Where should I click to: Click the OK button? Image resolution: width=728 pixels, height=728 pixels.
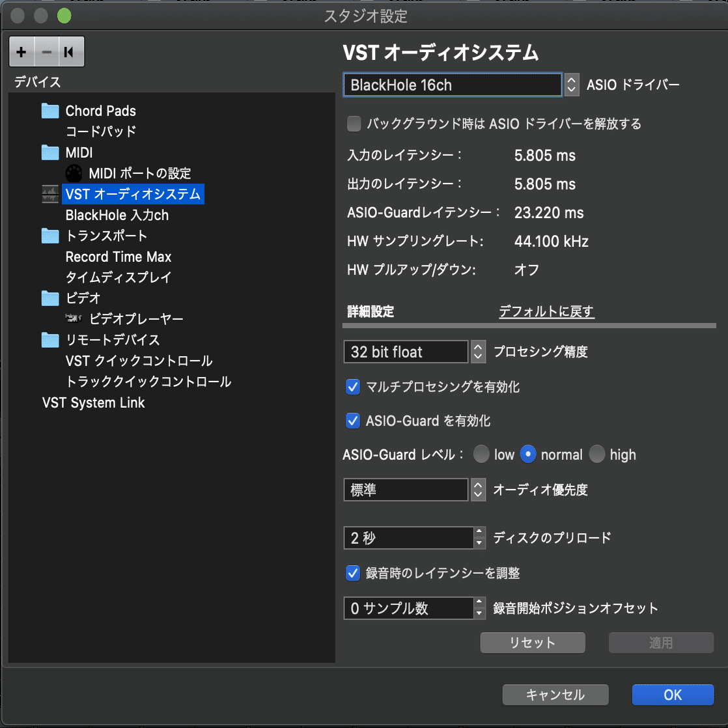point(673,695)
